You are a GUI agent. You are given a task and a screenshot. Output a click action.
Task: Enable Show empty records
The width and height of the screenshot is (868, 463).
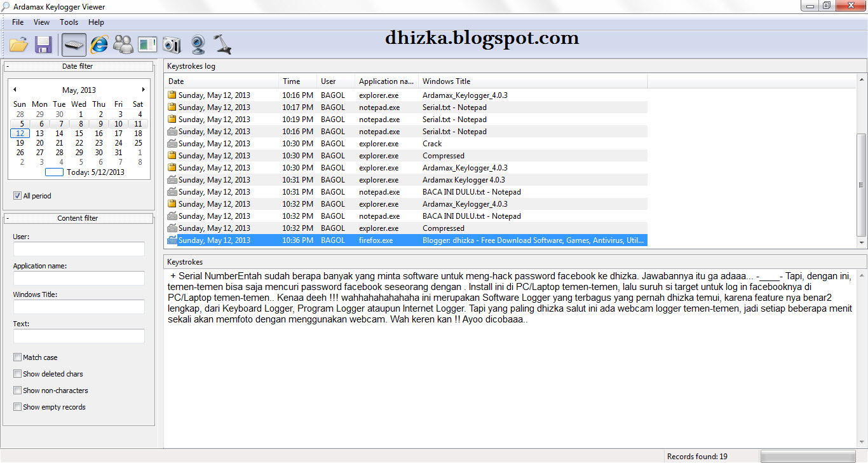point(17,407)
